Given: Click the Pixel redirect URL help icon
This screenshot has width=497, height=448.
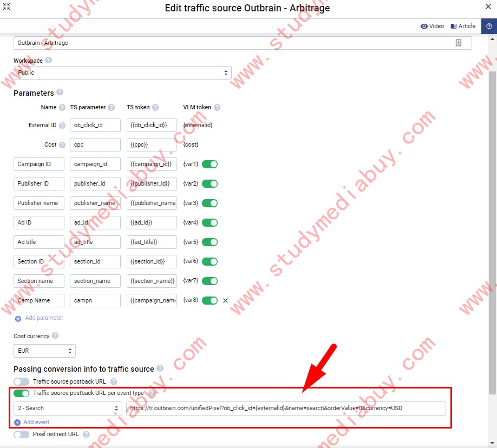Looking at the screenshot, I should point(86,434).
